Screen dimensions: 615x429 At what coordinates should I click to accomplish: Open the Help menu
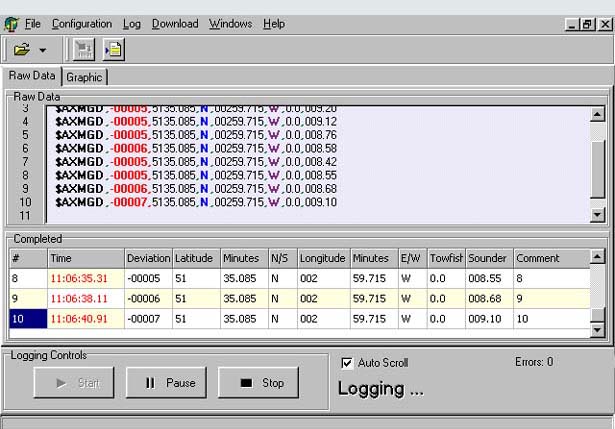point(274,24)
